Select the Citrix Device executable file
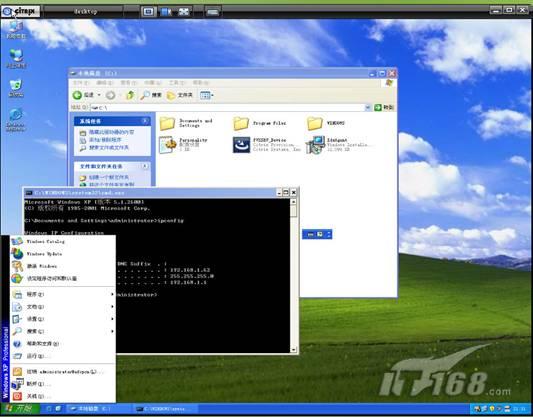This screenshot has width=533, height=417. point(267,144)
